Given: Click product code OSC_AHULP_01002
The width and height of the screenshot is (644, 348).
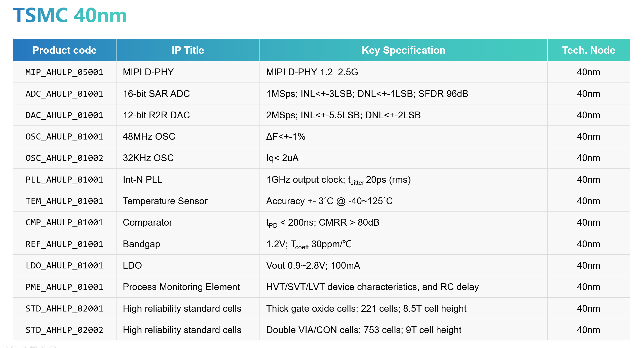Looking at the screenshot, I should click(x=64, y=158).
